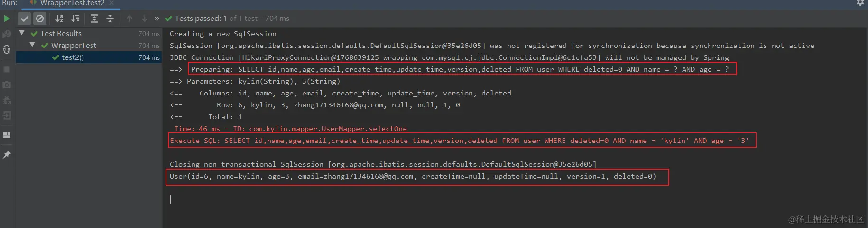Toggle Show Ignored tests button
868x228 pixels.
[40, 19]
